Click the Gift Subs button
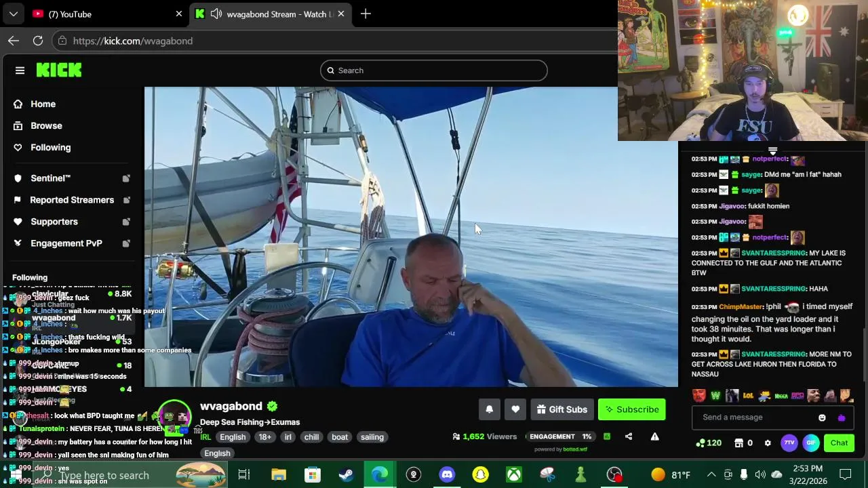The height and width of the screenshot is (488, 868). click(x=561, y=409)
